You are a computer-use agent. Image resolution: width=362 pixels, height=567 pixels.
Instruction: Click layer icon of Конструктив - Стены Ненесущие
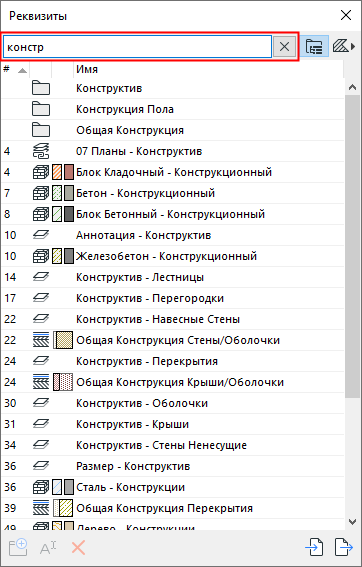41,445
